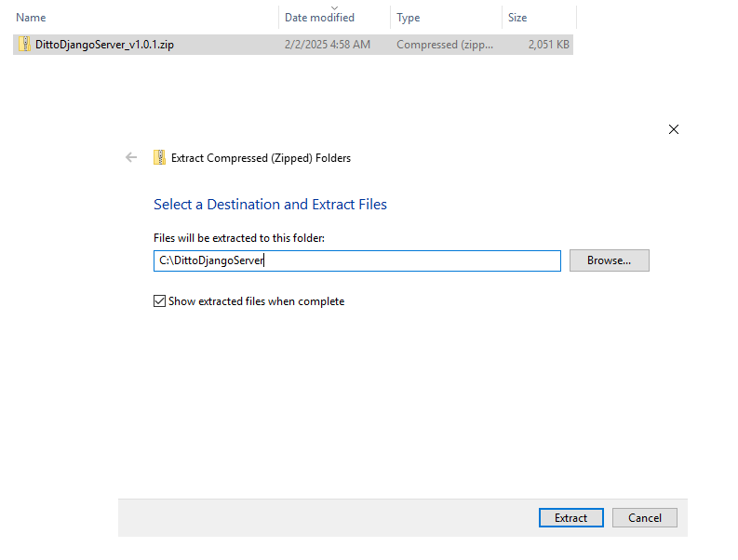The width and height of the screenshot is (738, 560).
Task: Click the 2/2/2025 4:58 AM date cell
Action: [328, 45]
